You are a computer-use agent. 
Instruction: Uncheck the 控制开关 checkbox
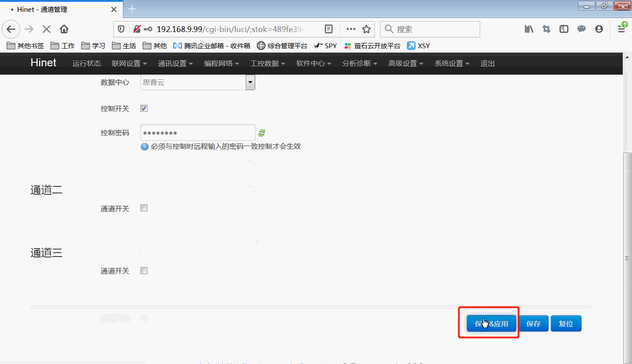(x=144, y=108)
